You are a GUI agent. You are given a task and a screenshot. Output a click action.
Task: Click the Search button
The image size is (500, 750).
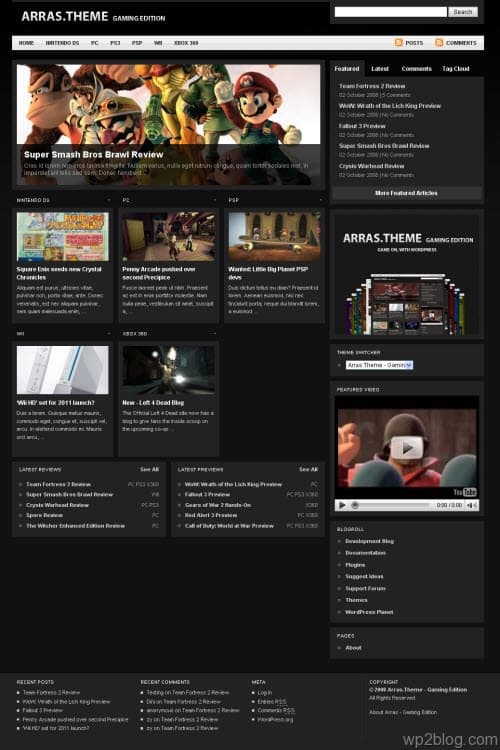coord(463,12)
